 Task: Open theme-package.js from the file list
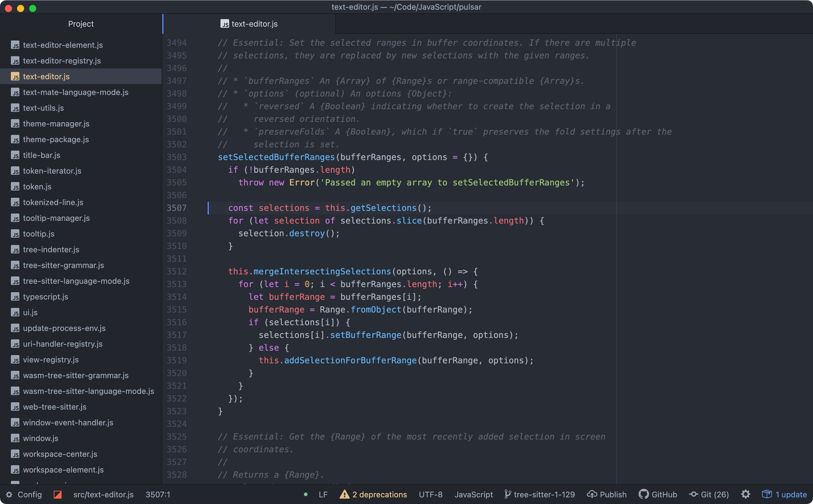(56, 139)
